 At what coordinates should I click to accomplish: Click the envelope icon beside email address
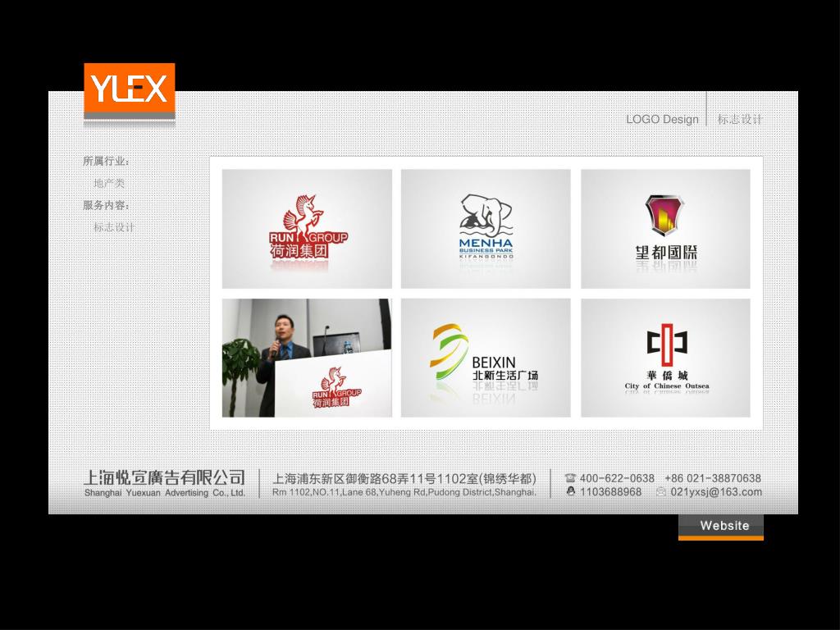(x=661, y=492)
